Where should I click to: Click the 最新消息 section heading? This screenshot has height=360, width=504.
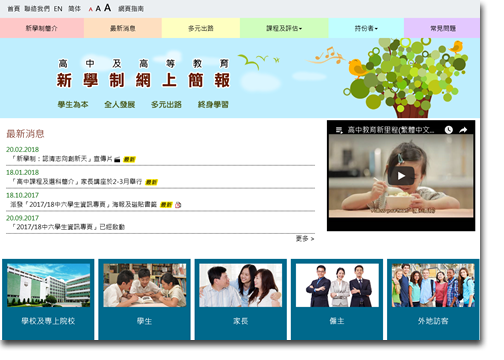coord(25,134)
